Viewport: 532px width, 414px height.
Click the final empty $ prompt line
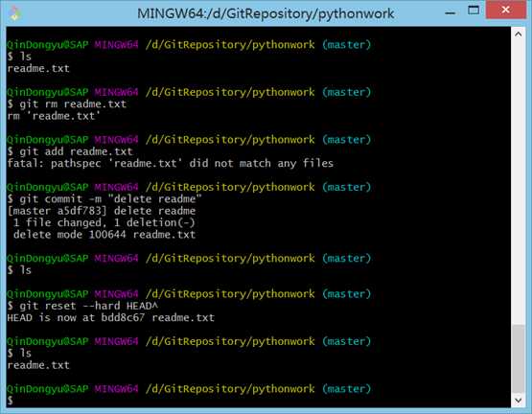click(11, 401)
